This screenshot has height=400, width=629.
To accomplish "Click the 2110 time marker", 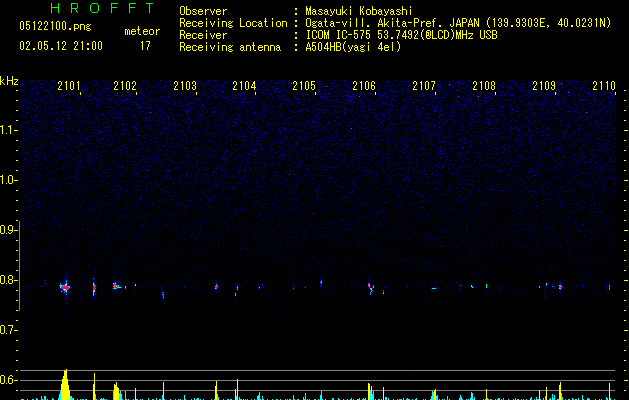I will pyautogui.click(x=604, y=85).
